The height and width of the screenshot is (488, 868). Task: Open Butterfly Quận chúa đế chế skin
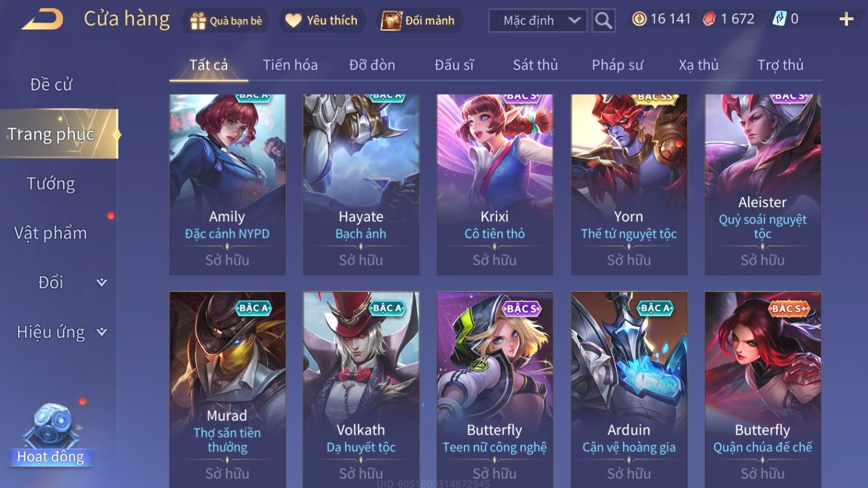click(763, 389)
